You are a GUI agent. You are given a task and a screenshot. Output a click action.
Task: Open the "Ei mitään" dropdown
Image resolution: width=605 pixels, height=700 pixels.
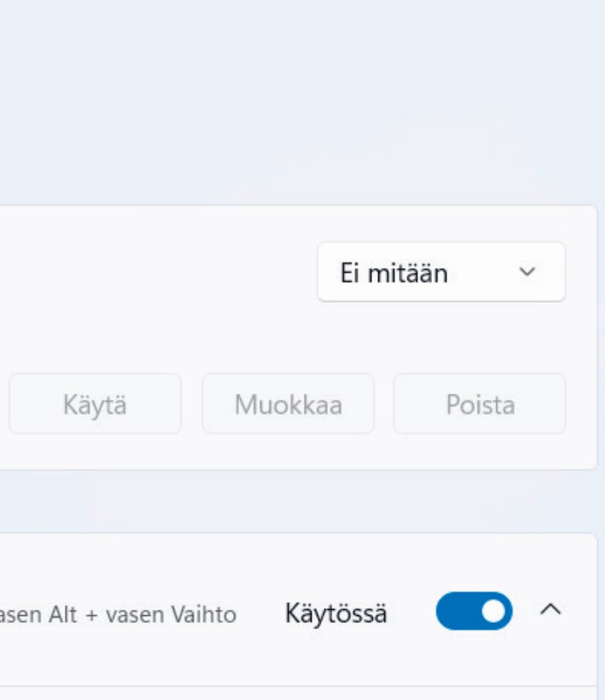click(441, 272)
